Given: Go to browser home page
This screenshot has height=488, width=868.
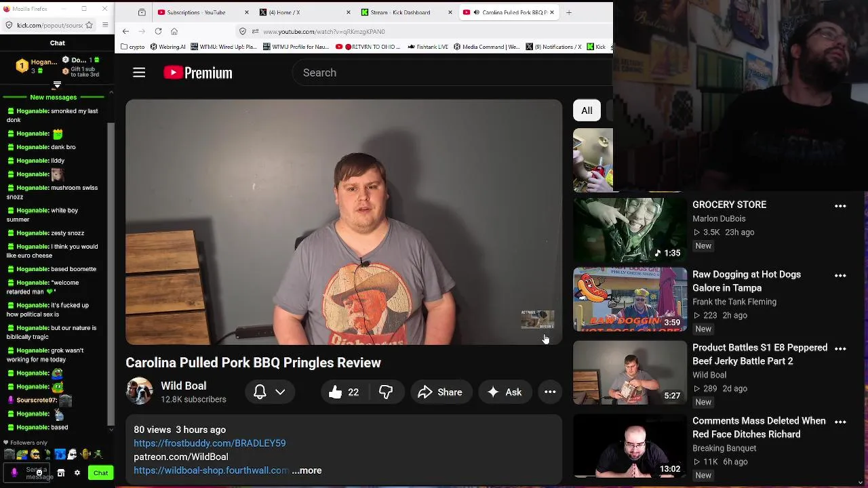Looking at the screenshot, I should point(174,31).
